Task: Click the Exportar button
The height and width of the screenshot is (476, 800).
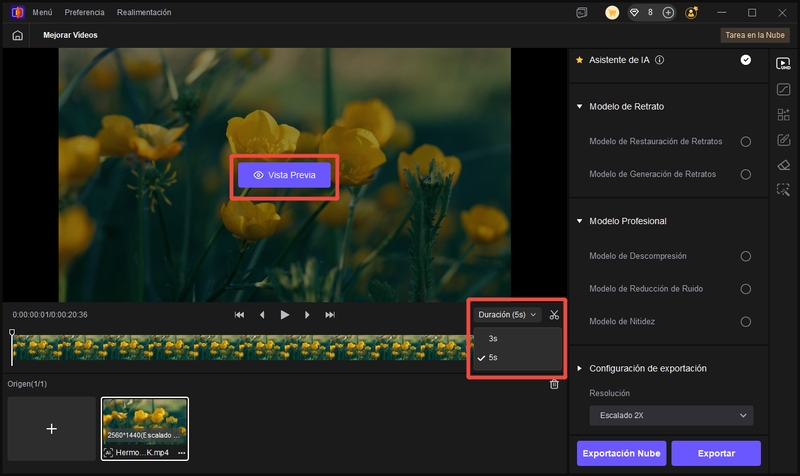Action: [716, 453]
